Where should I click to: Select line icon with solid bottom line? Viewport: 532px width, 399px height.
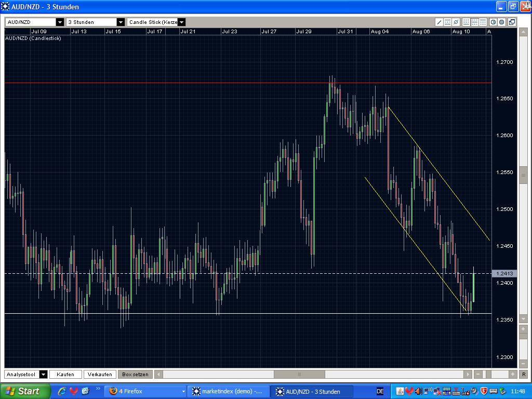(466, 22)
